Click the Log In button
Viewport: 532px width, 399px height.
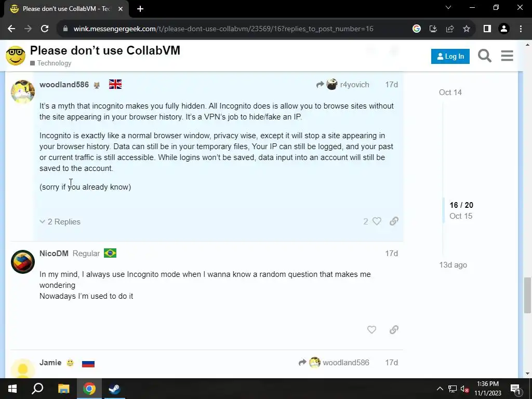click(x=450, y=56)
